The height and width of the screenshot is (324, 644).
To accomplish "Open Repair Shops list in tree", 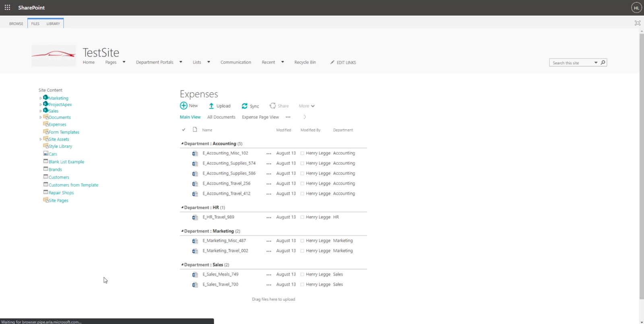I will coord(61,193).
